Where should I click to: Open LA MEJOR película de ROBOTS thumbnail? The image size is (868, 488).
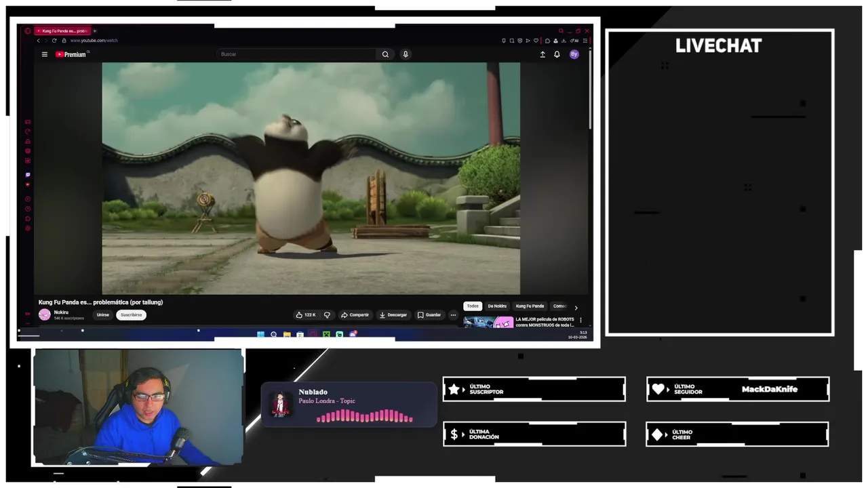489,322
